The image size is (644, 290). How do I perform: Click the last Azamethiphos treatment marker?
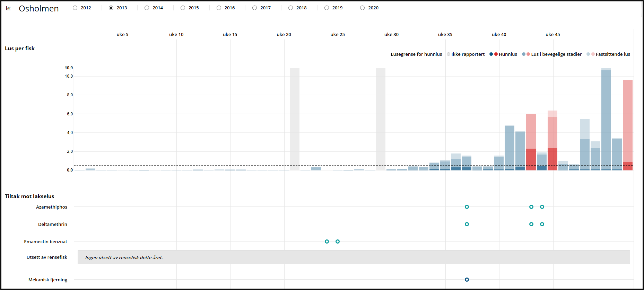(542, 207)
